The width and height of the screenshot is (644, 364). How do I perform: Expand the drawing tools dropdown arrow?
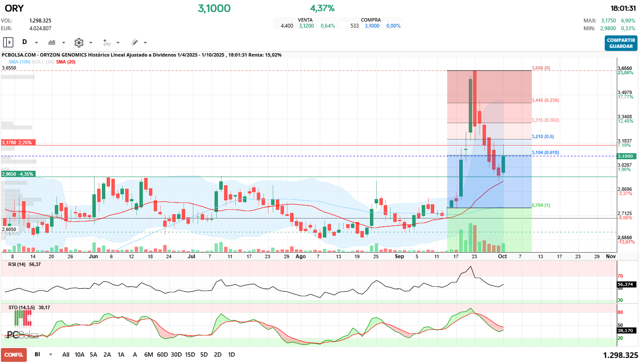click(145, 43)
